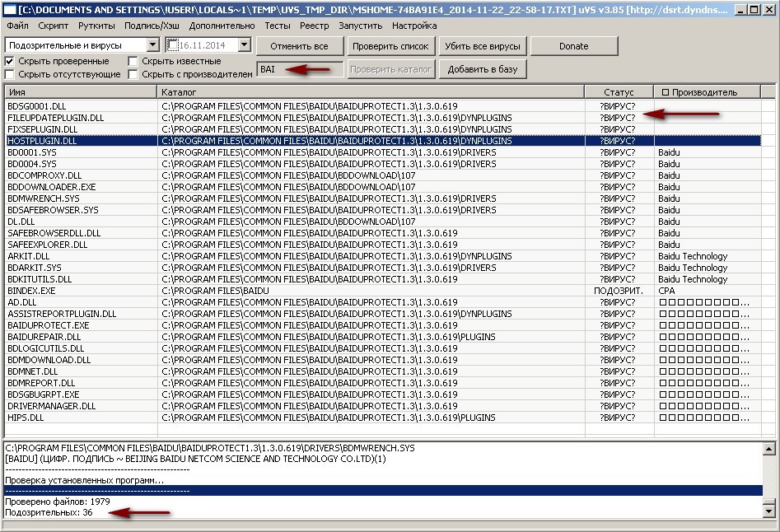Select the BDMNET.DLL row
780x532 pixels.
point(382,371)
